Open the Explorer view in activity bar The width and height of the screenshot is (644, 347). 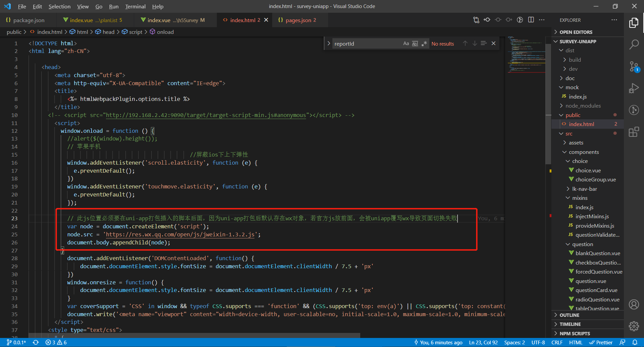click(634, 23)
